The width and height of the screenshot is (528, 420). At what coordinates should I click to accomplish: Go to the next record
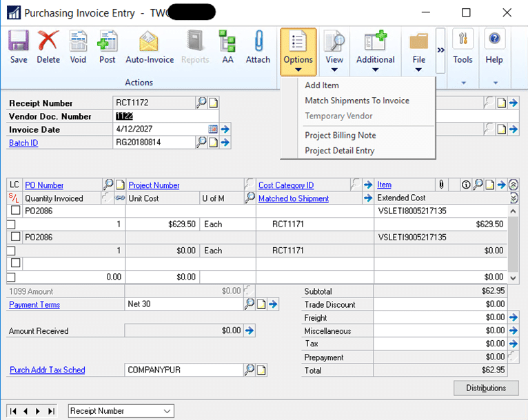point(38,411)
